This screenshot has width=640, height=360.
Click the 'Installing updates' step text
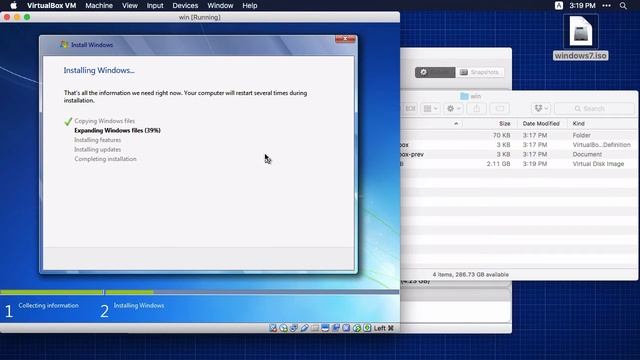click(98, 149)
